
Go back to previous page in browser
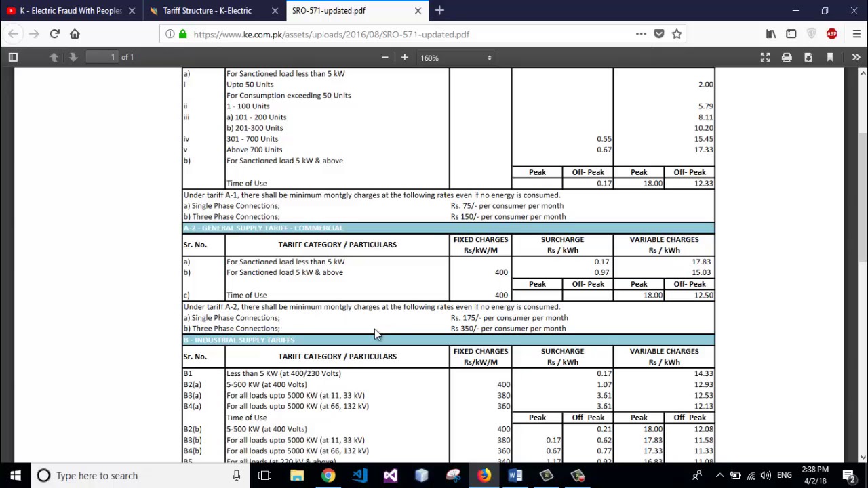tap(14, 34)
